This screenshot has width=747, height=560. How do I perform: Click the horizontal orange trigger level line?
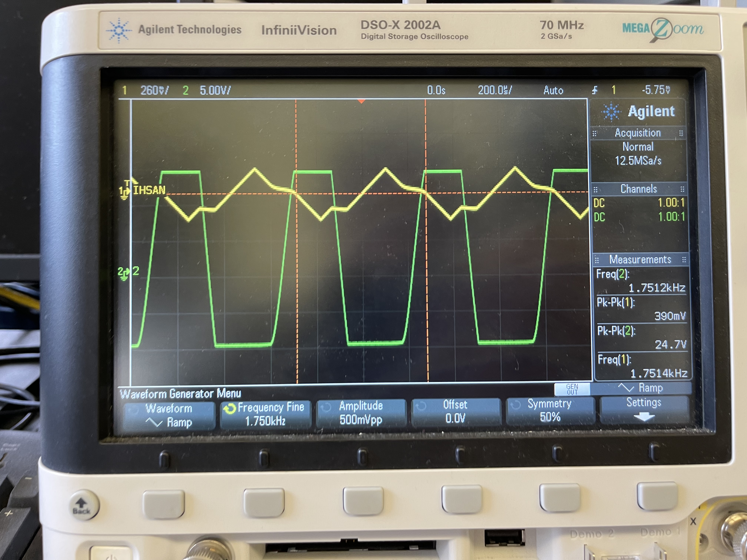376,193
